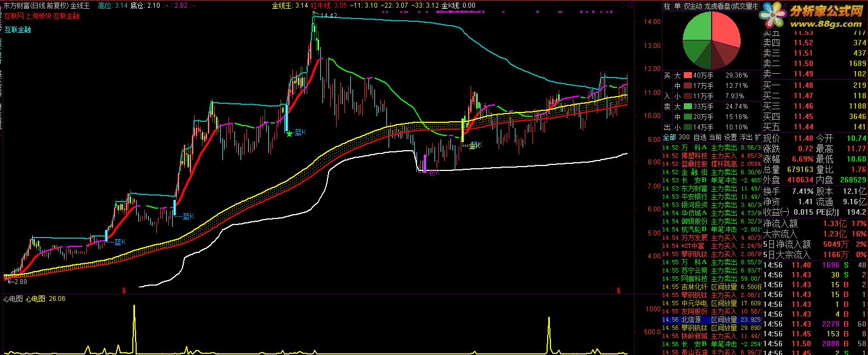Click the cyan 互联金融 label
868x355 pixels.
point(17,29)
